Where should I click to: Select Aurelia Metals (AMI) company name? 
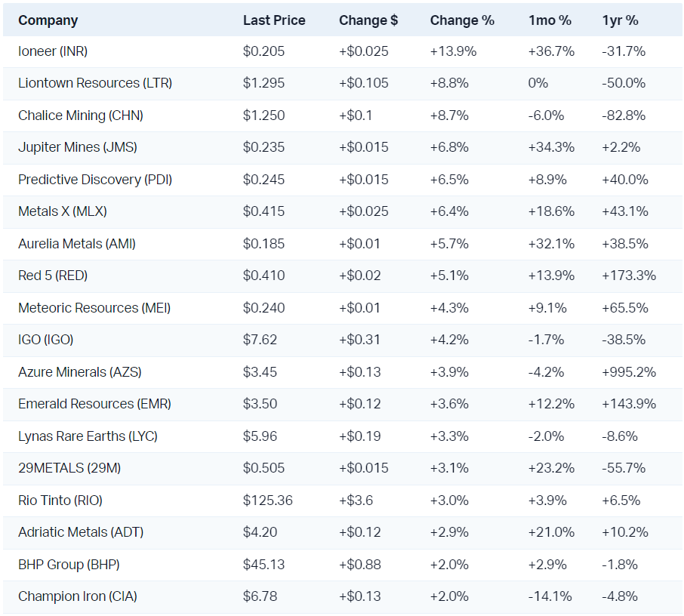click(x=77, y=244)
